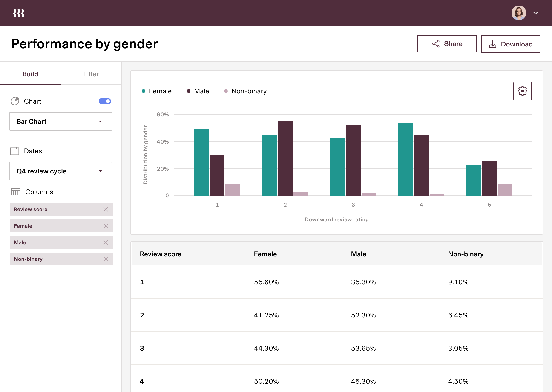The image size is (552, 392).
Task: Click the Share button
Action: [x=447, y=44]
